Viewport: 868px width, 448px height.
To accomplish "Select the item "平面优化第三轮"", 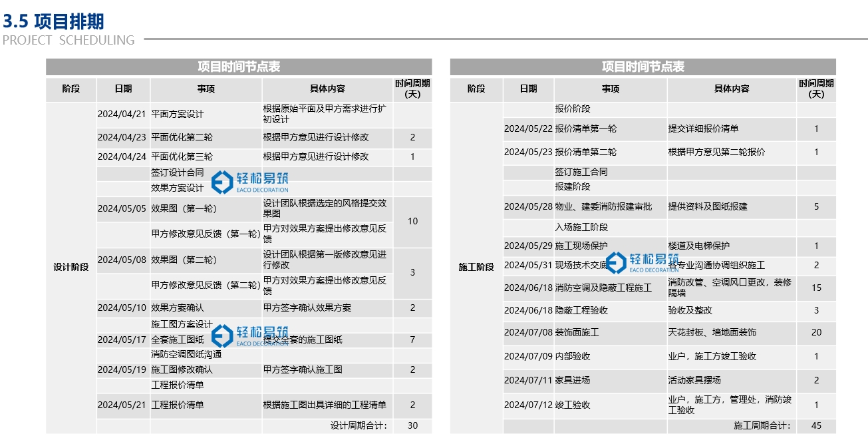I will click(x=182, y=157).
